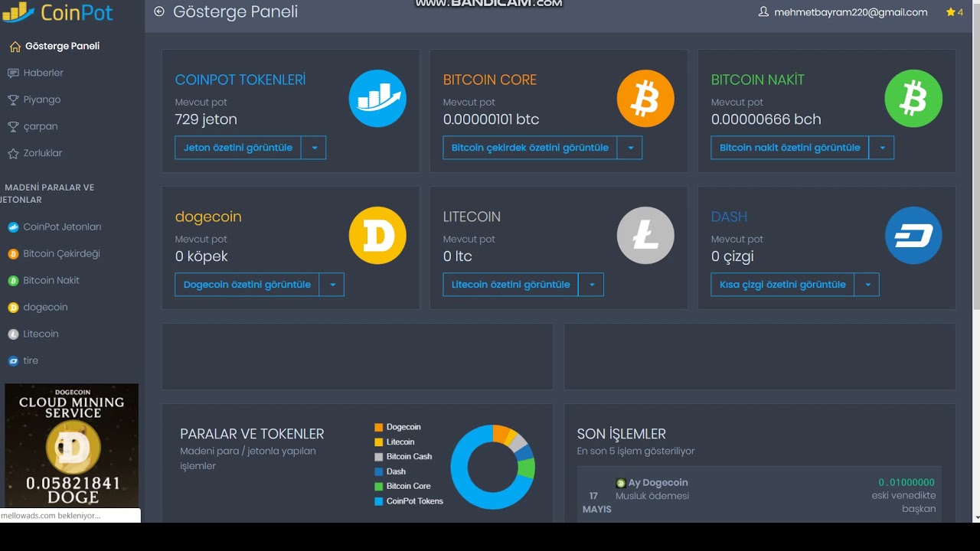980x551 pixels.
Task: Click the tire (Dash) sidebar icon
Action: (x=13, y=361)
